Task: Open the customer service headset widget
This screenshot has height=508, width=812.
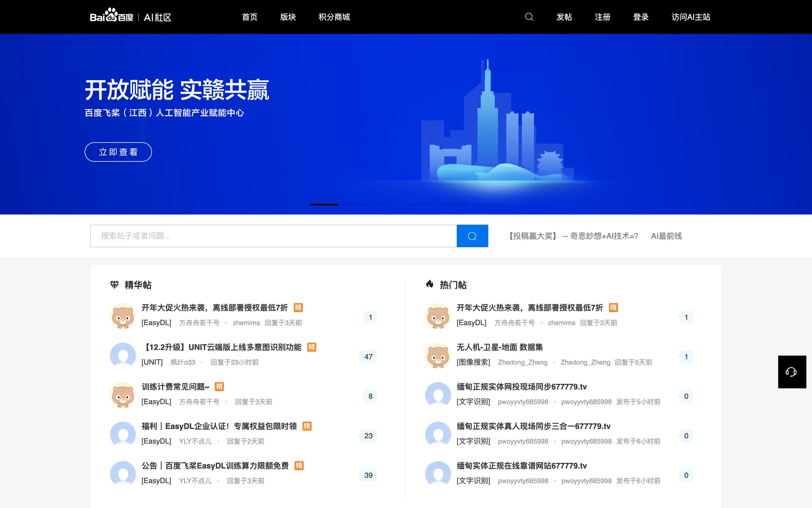Action: (x=792, y=372)
